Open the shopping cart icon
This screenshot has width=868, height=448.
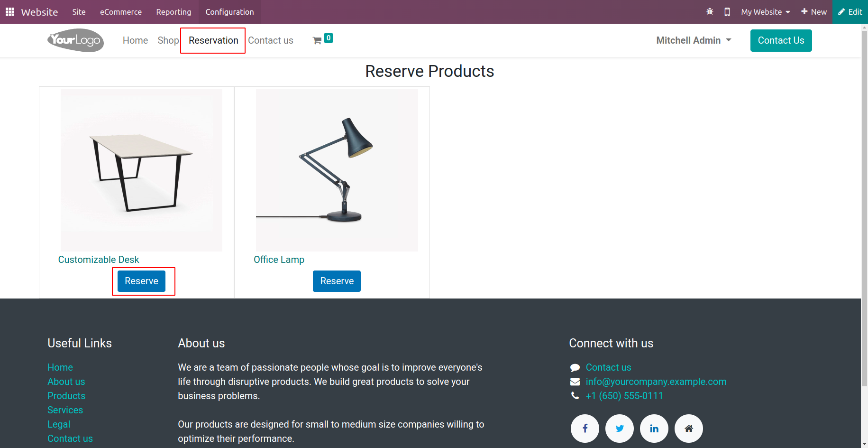[317, 41]
